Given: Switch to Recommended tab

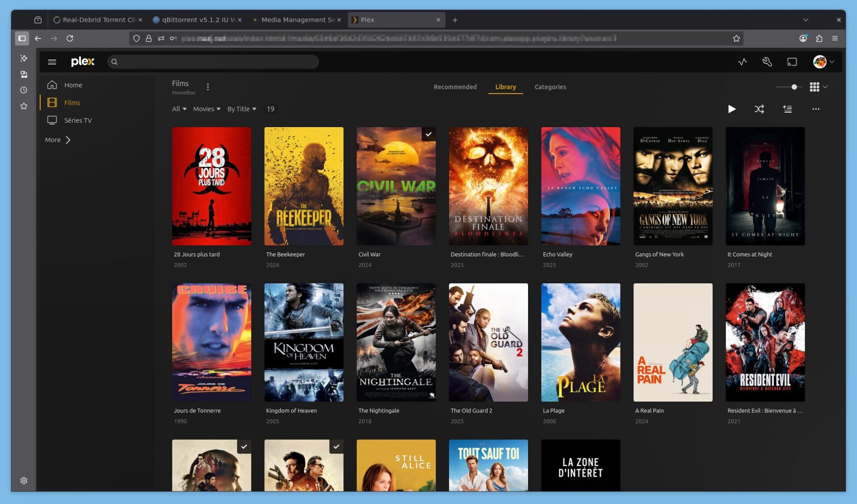Looking at the screenshot, I should [x=455, y=87].
